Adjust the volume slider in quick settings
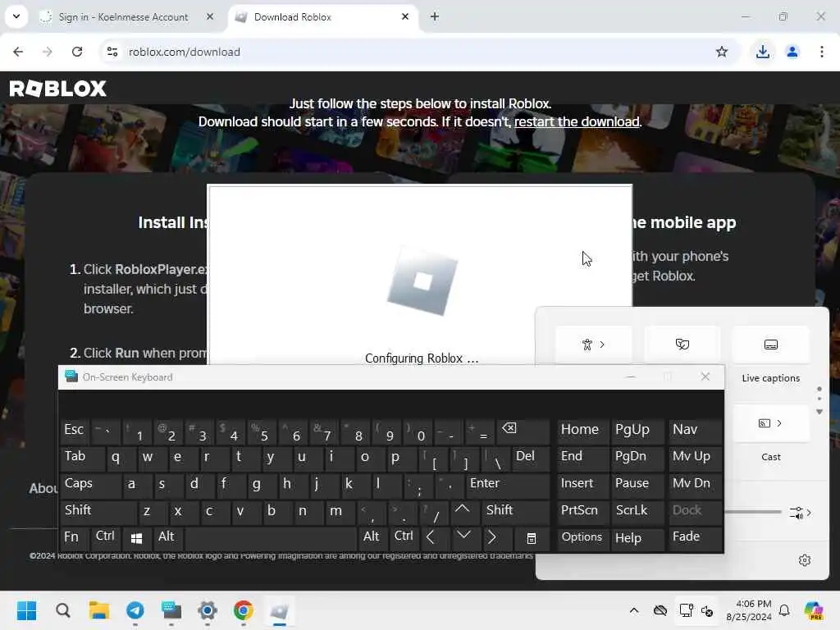Viewport: 840px width, 630px height. coord(753,512)
